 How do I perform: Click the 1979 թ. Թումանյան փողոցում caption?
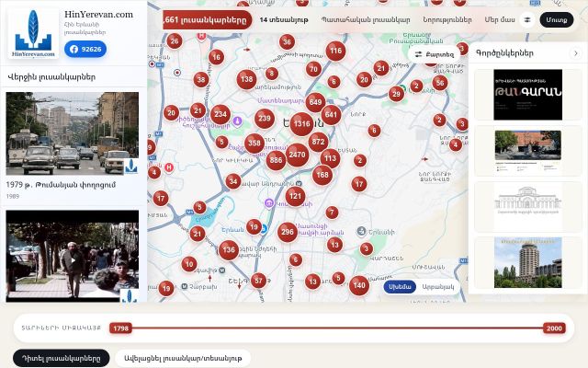(61, 185)
